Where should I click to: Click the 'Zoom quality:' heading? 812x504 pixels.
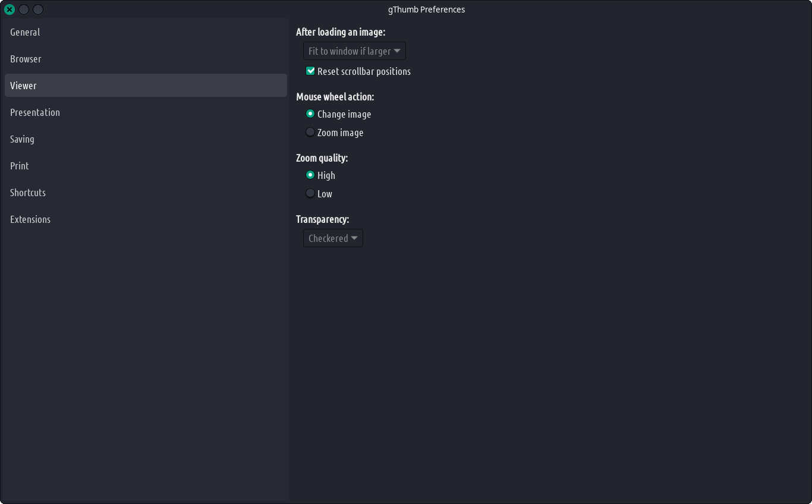322,158
